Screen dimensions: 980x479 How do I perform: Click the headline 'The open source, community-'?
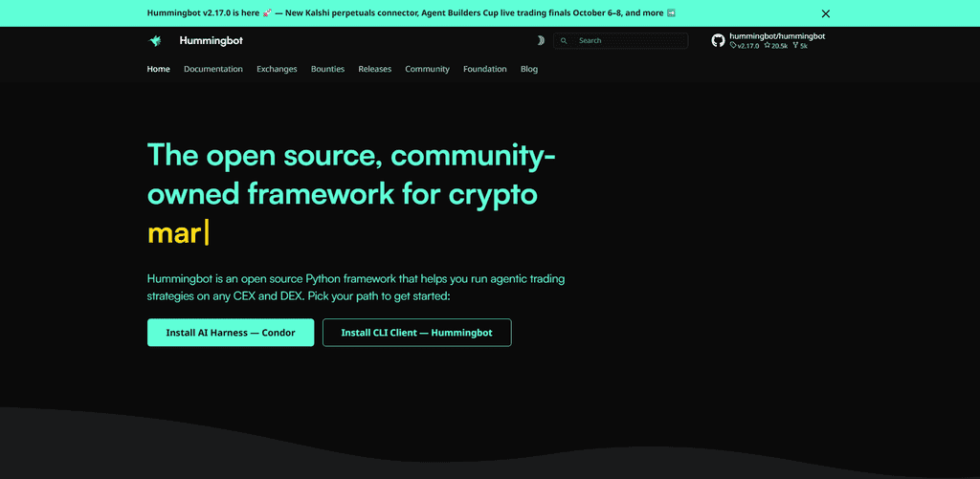coord(351,156)
